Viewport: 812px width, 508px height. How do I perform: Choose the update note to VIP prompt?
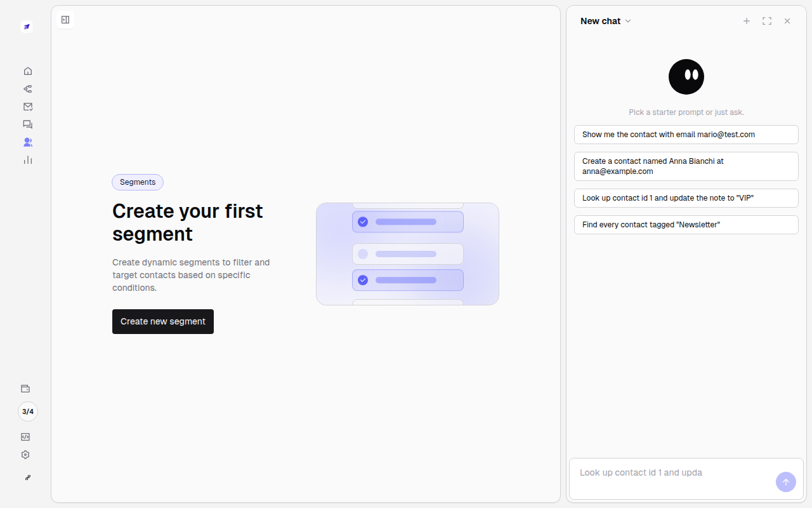click(x=686, y=198)
